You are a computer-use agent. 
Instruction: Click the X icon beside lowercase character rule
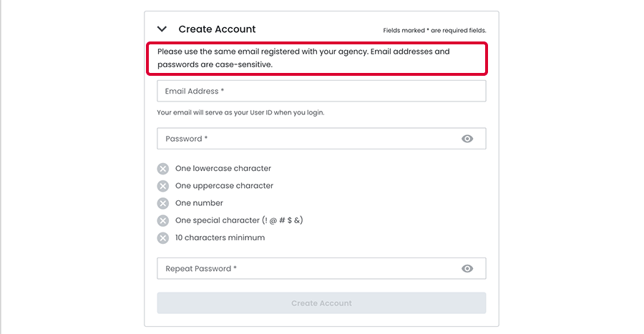[x=163, y=169]
